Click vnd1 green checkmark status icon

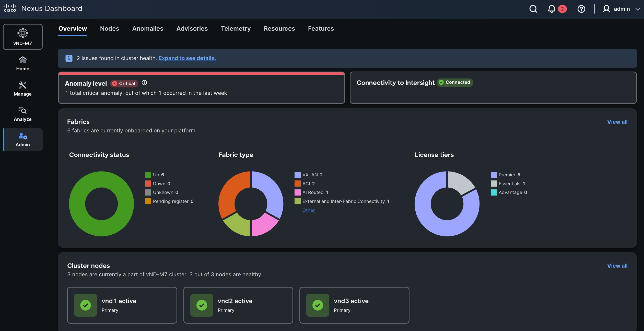(86, 305)
